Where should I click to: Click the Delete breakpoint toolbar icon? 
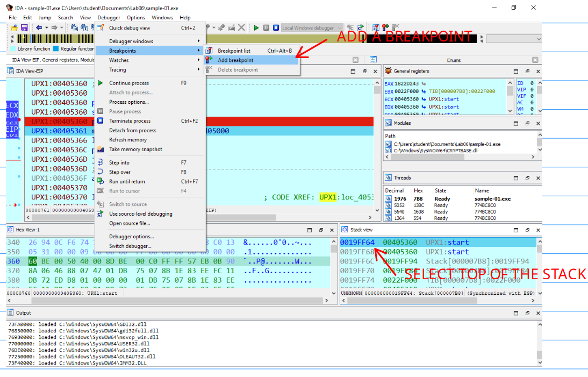pos(395,28)
